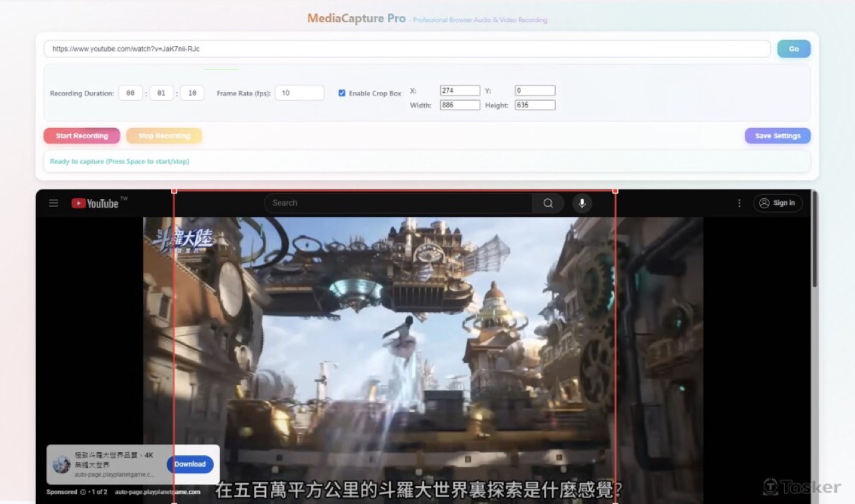
Task: Click the YouTube Sign in button
Action: click(778, 203)
